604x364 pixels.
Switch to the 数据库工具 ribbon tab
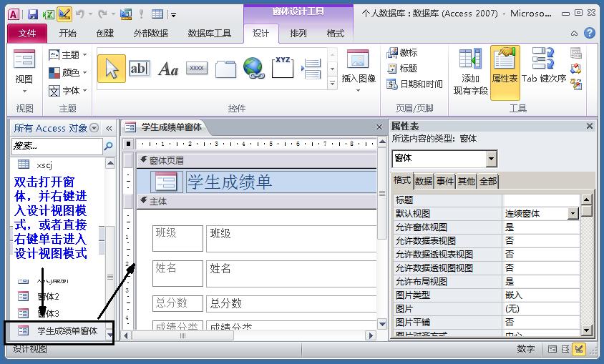pos(209,34)
